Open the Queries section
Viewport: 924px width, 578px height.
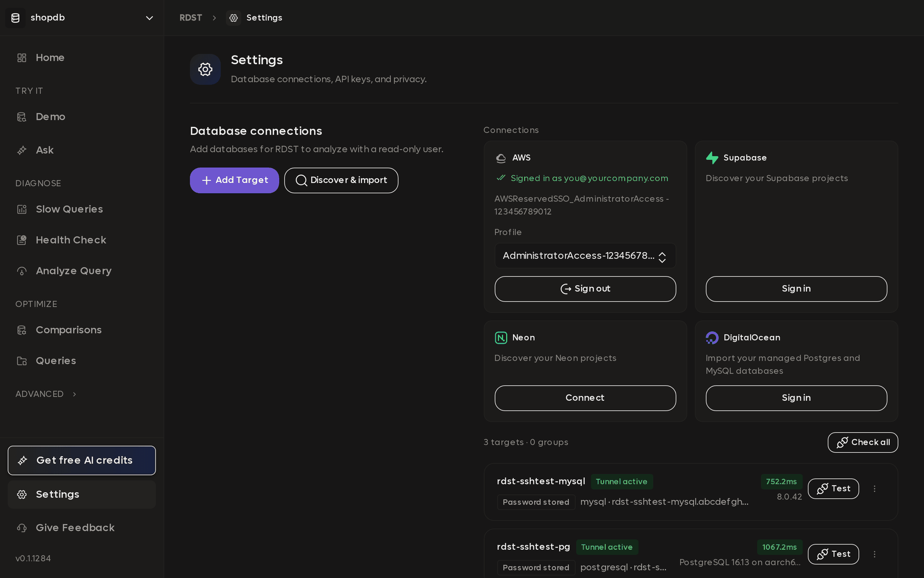[x=82, y=361]
